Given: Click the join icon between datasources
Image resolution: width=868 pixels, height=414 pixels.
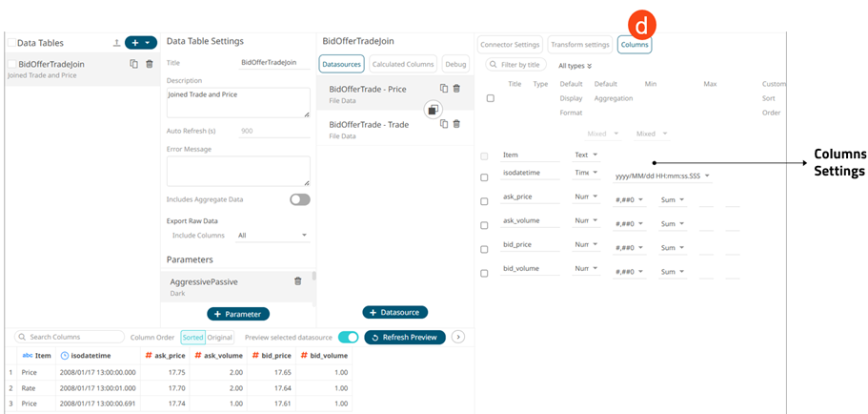Looking at the screenshot, I should (x=433, y=110).
